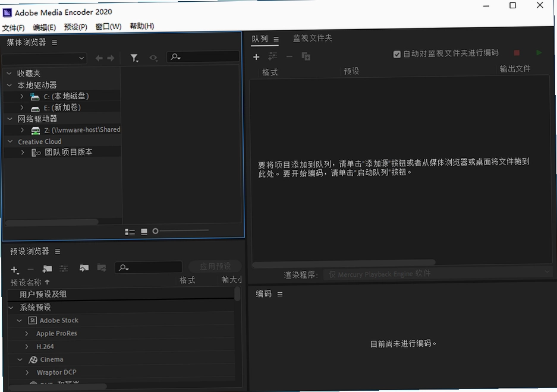Screen dimensions: 557x392
Task: Click the green start queue button
Action: [539, 52]
